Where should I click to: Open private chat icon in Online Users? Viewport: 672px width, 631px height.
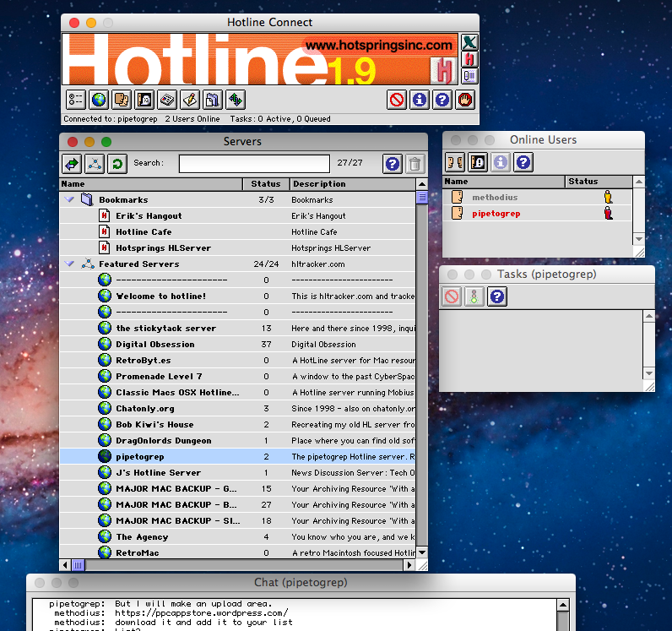455,162
